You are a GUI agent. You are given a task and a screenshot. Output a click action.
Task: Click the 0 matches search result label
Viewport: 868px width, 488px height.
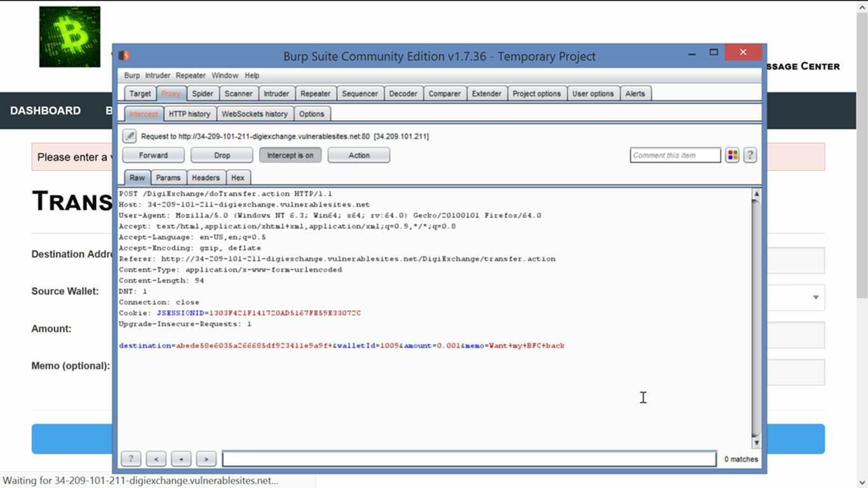click(x=741, y=459)
